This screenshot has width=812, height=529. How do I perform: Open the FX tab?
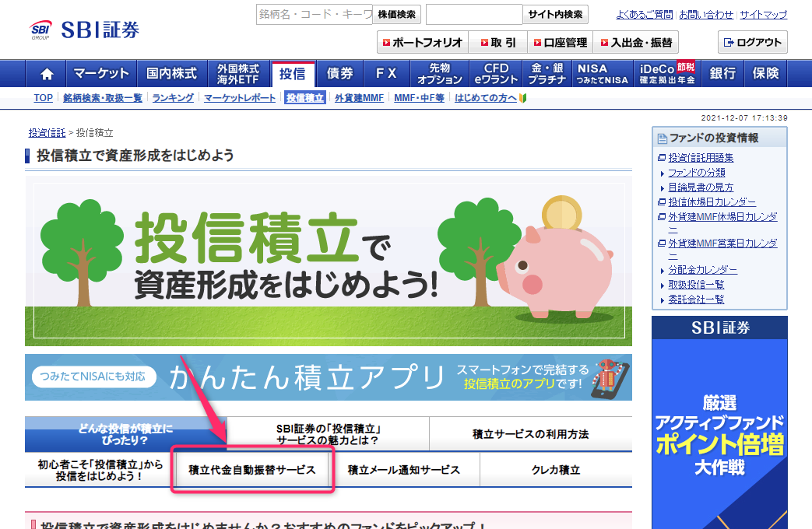click(387, 74)
